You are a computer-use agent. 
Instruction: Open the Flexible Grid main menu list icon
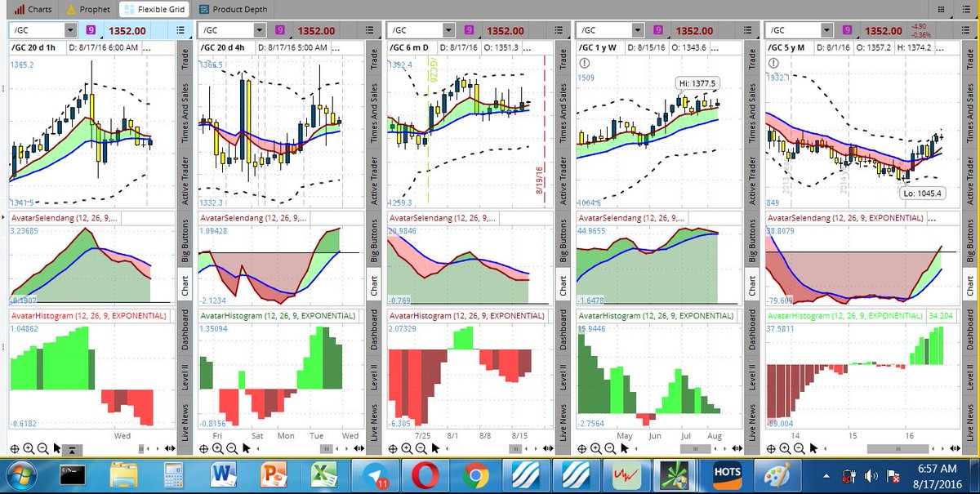964,10
